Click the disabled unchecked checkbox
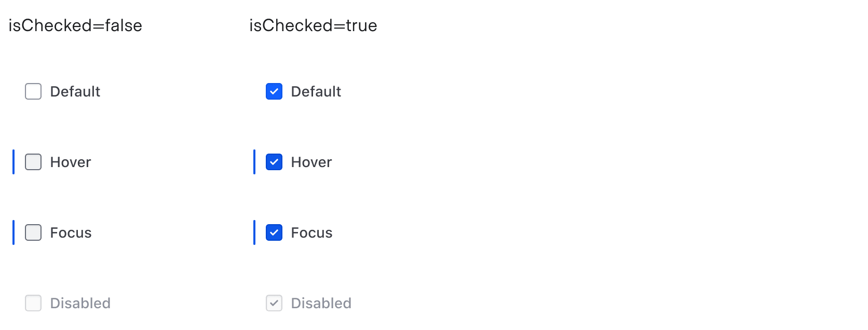Viewport: 868px width, 330px height. (33, 303)
